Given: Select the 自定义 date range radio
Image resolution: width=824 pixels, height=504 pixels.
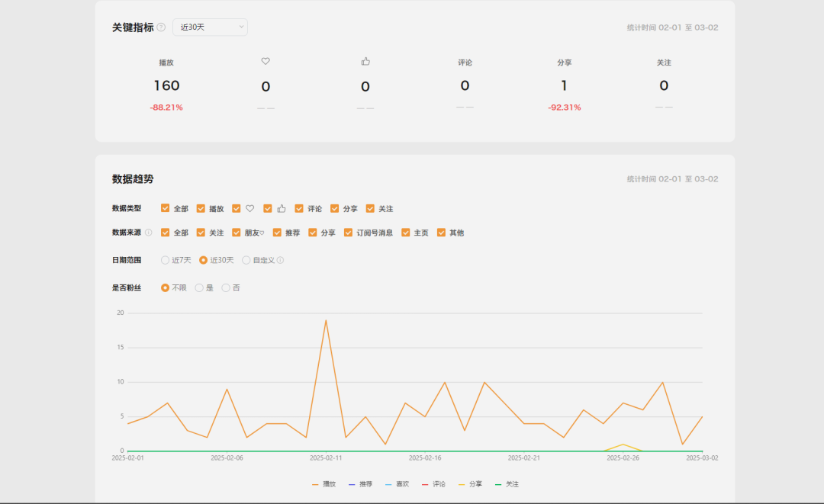Looking at the screenshot, I should [246, 261].
